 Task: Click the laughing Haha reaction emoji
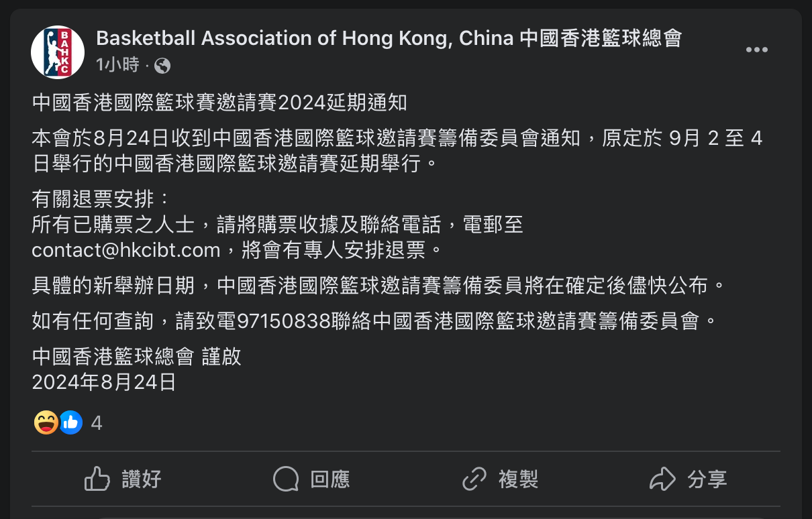tap(46, 422)
